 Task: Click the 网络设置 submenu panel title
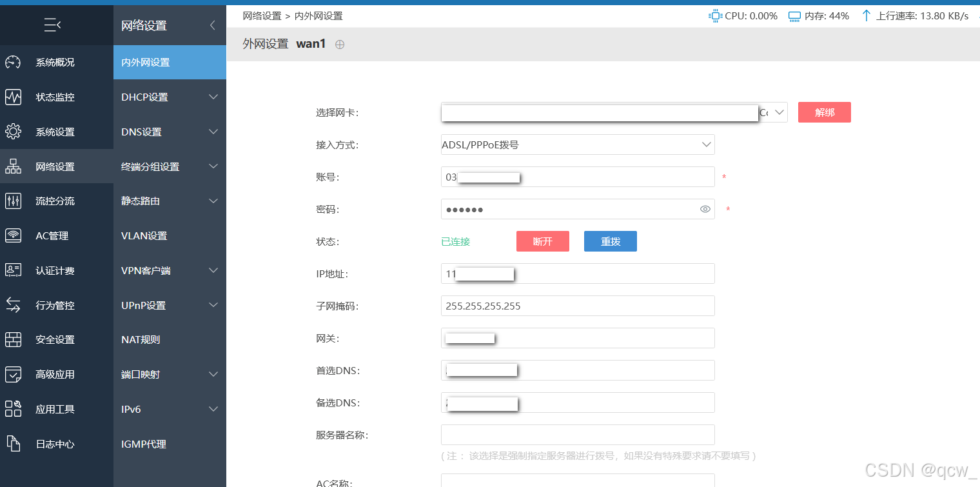[x=144, y=25]
